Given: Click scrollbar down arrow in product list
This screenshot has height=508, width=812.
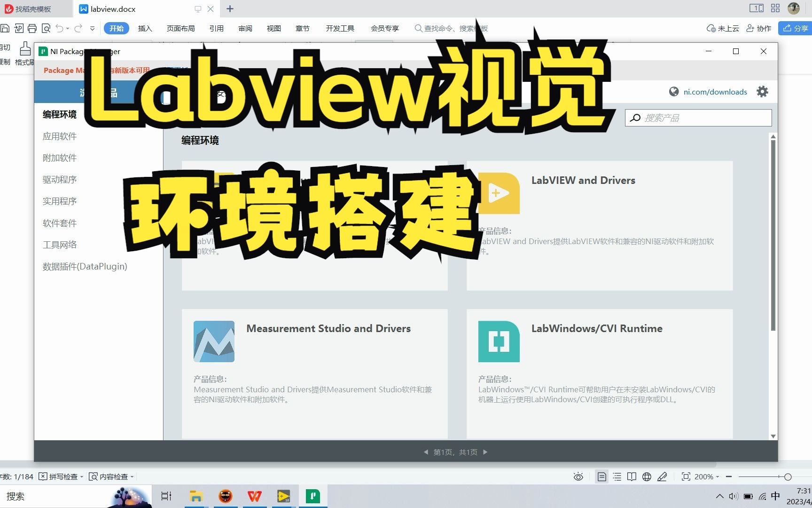Looking at the screenshot, I should [x=773, y=436].
